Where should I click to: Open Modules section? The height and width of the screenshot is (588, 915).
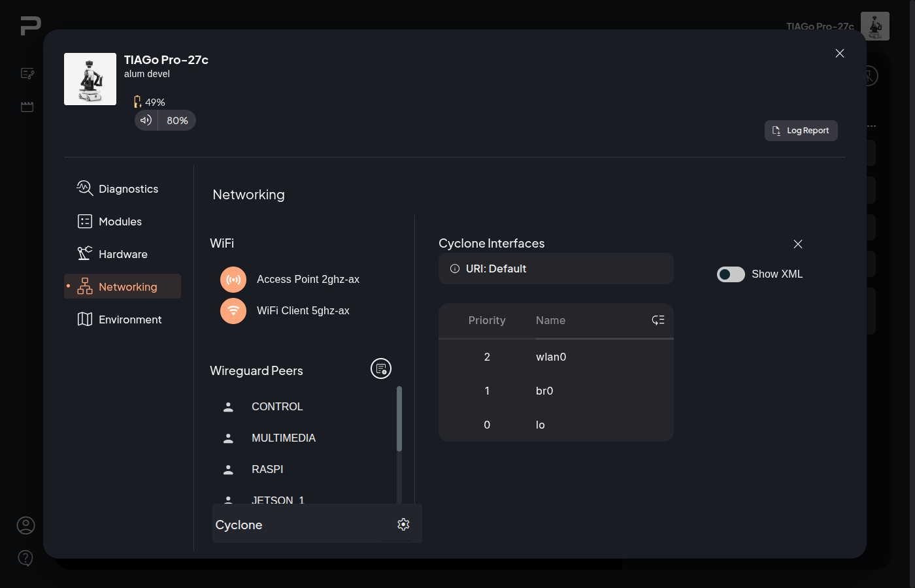coord(122,221)
